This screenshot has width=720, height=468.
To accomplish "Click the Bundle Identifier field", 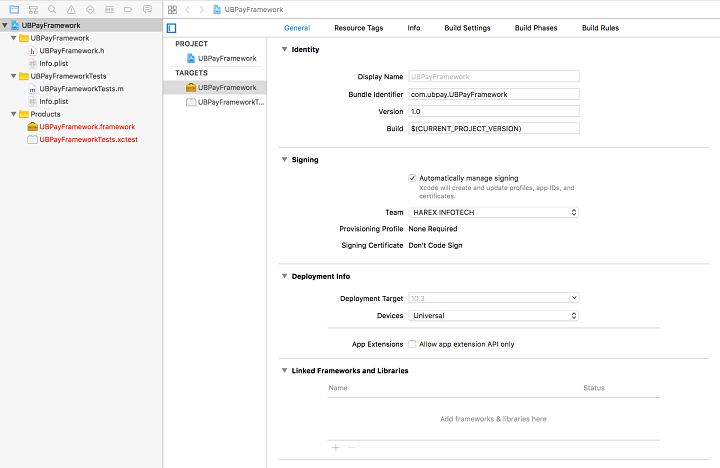I will [x=494, y=94].
